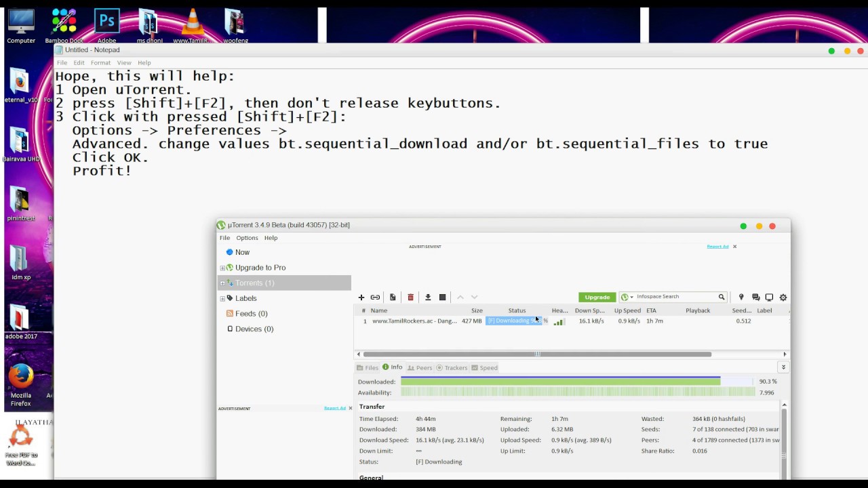Open File menu in uTorrent

224,238
